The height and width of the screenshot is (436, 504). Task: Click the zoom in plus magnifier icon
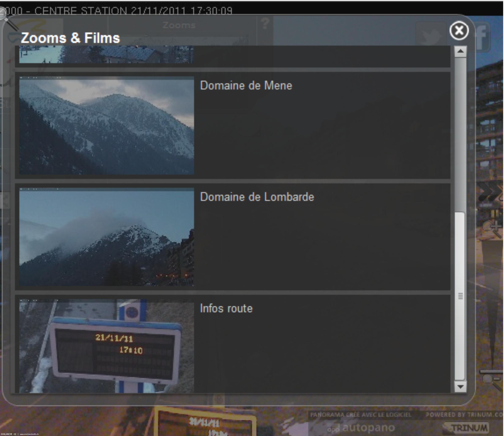[492, 229]
